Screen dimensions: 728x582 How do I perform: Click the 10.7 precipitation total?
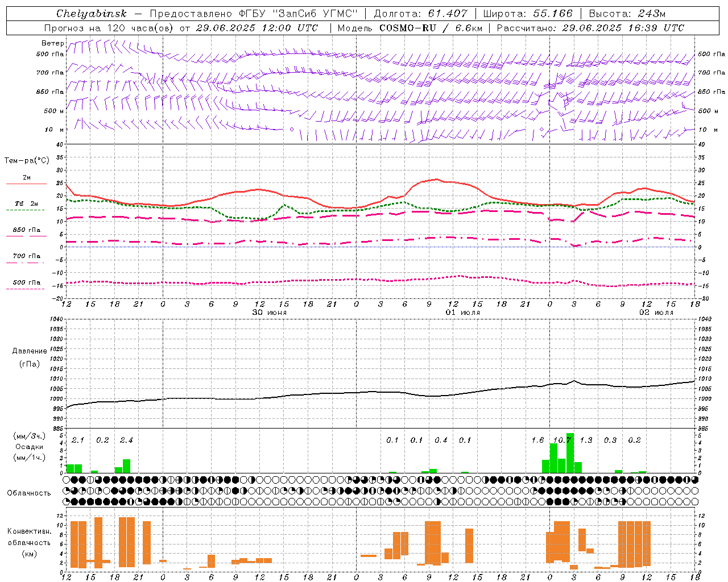click(x=562, y=440)
